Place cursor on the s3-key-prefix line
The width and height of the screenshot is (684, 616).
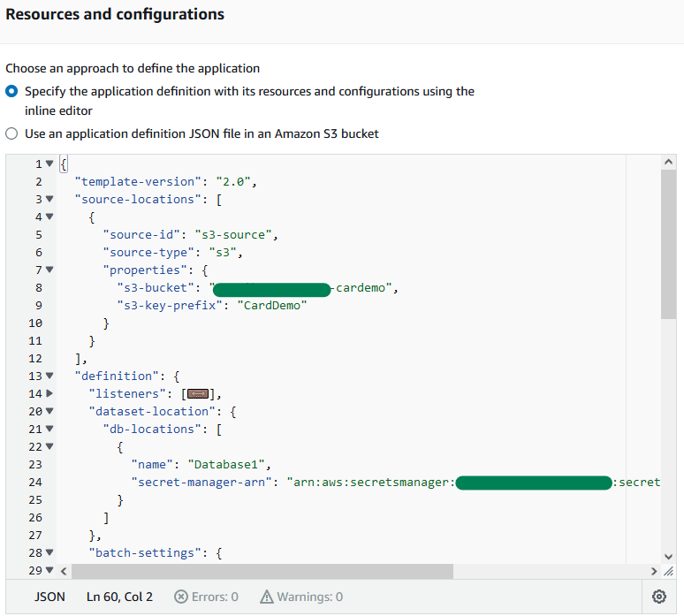click(x=212, y=305)
